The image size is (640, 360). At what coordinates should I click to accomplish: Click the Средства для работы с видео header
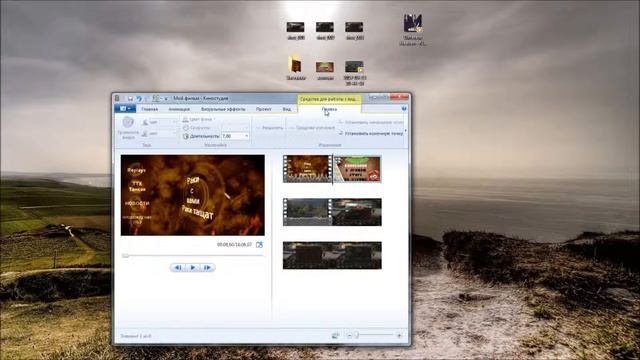(329, 99)
